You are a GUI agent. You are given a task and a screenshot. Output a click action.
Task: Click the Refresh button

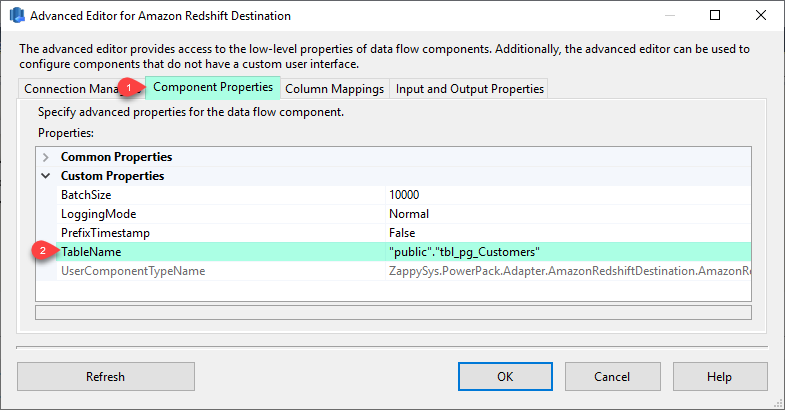(x=106, y=376)
